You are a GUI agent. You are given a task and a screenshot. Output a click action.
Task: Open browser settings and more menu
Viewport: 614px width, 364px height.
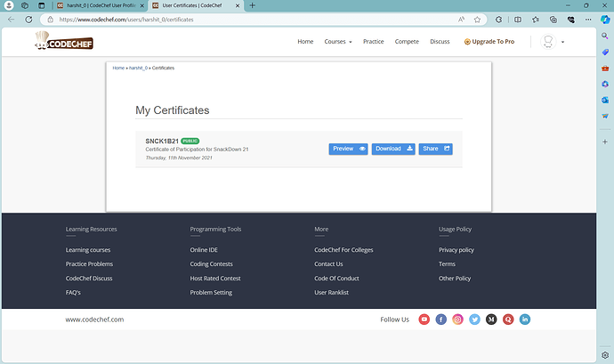point(588,20)
